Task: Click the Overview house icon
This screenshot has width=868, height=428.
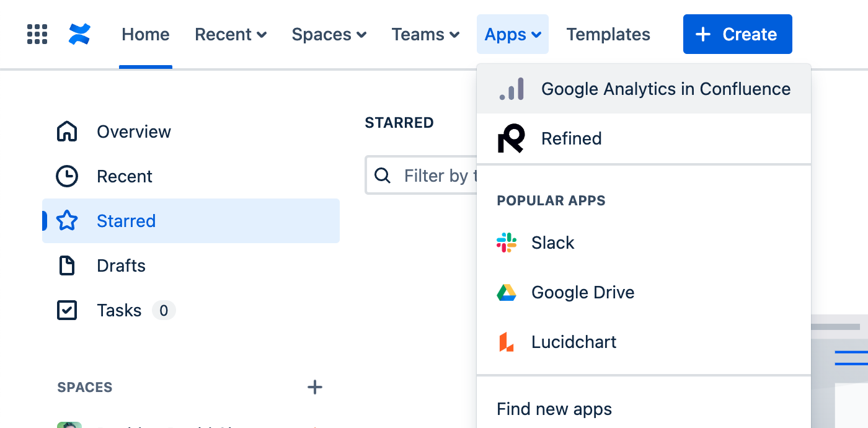Action: (x=67, y=132)
